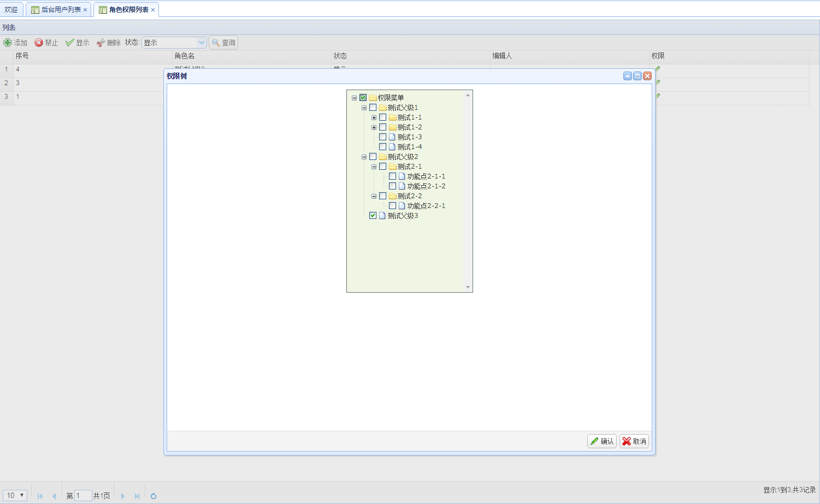
Task: Enable the 测试2-1 checkbox
Action: click(x=382, y=167)
